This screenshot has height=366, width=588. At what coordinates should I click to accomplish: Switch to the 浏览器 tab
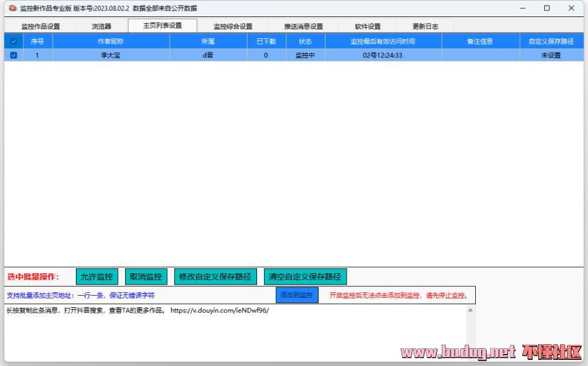coord(101,27)
